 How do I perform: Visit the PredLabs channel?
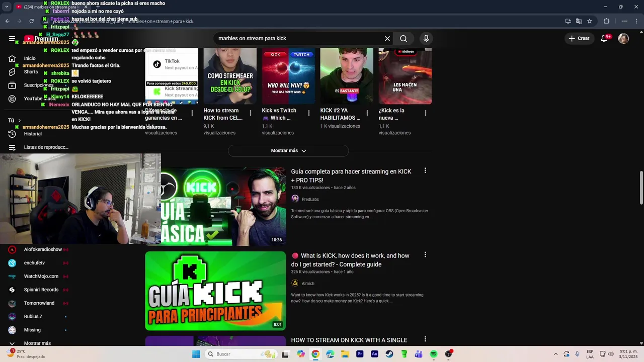[310, 199]
